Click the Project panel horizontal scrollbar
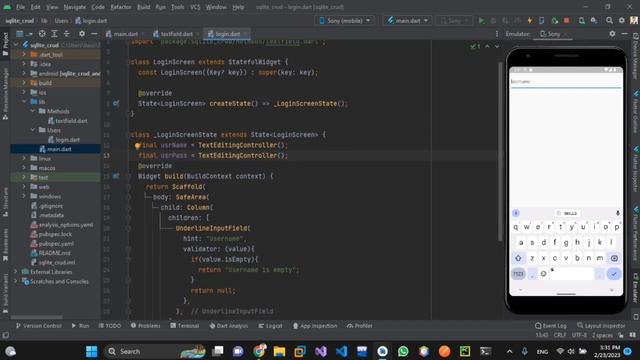640x360 pixels. click(x=37, y=317)
